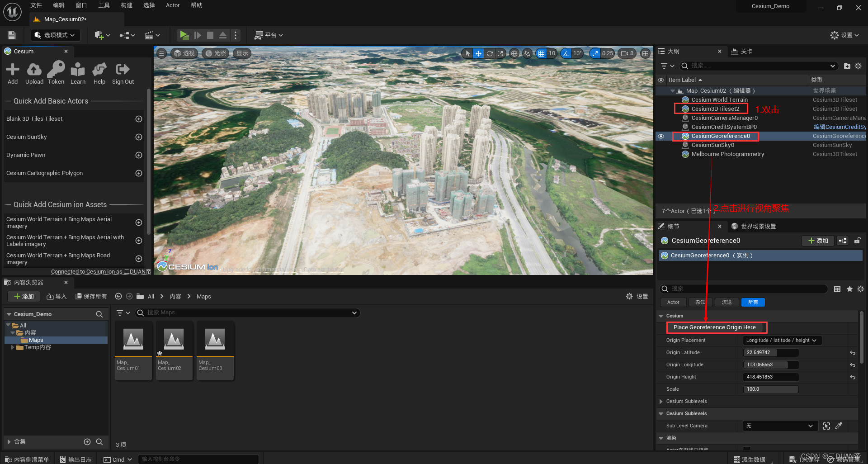Lock the details panel selection
Screen dimensions: 868x464
click(x=857, y=241)
